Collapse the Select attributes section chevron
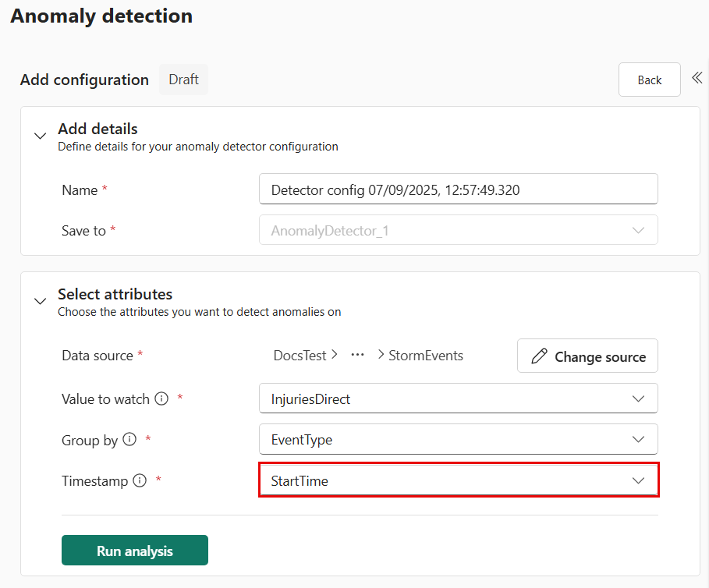 (40, 301)
